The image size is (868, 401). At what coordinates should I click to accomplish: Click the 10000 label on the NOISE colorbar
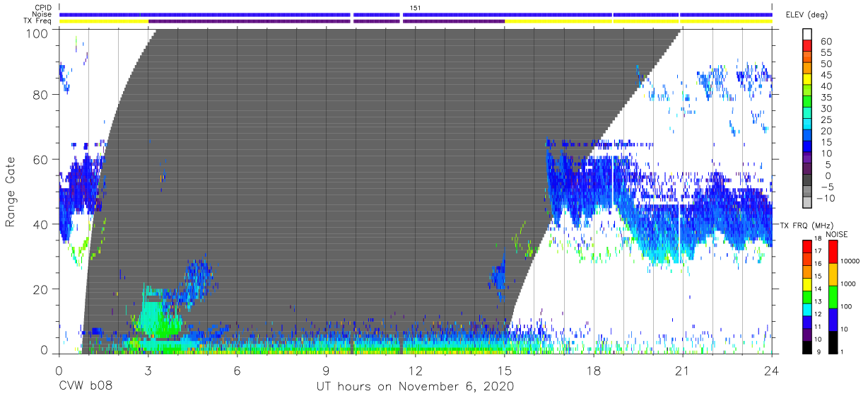pos(852,261)
